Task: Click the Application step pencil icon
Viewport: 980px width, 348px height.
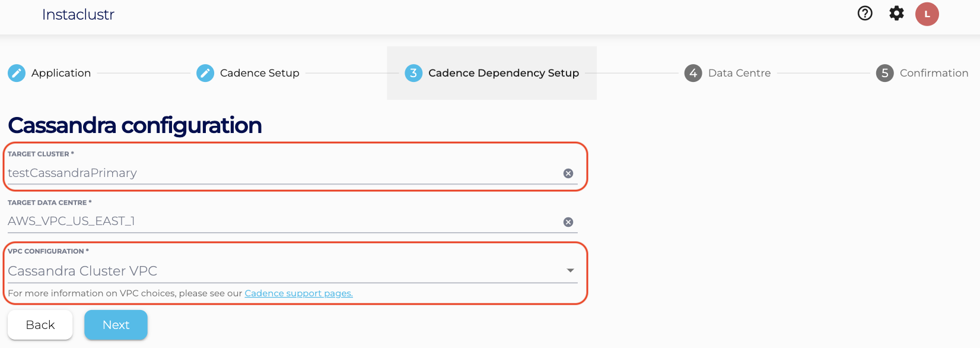Action: 17,73
